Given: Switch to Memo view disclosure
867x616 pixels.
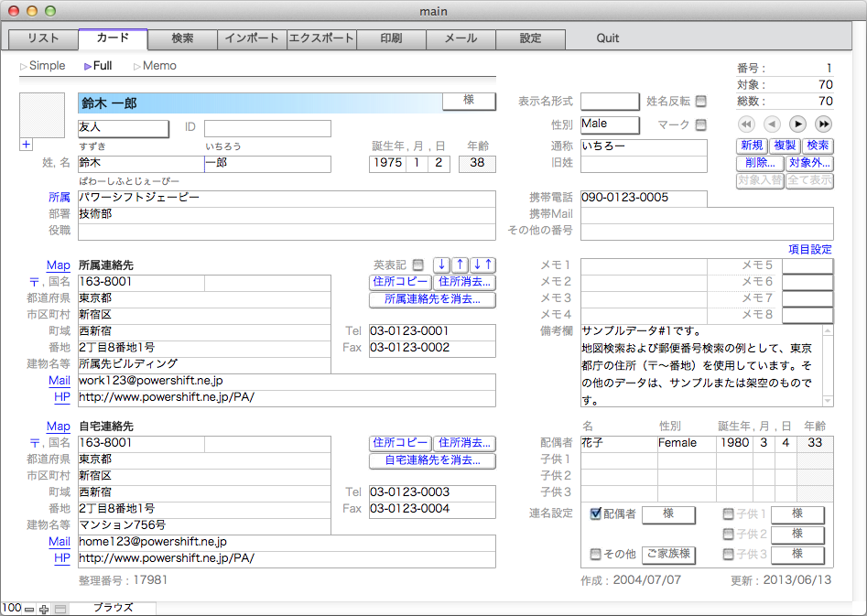Looking at the screenshot, I should (x=137, y=66).
